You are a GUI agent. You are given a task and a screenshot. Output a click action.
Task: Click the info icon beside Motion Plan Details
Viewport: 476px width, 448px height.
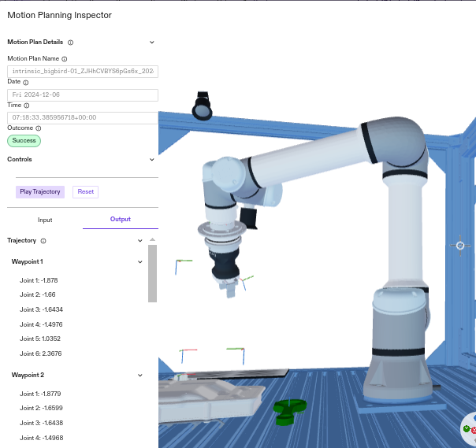71,43
